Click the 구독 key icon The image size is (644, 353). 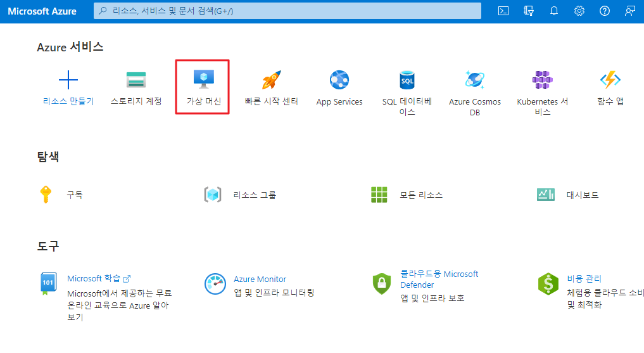pos(46,195)
